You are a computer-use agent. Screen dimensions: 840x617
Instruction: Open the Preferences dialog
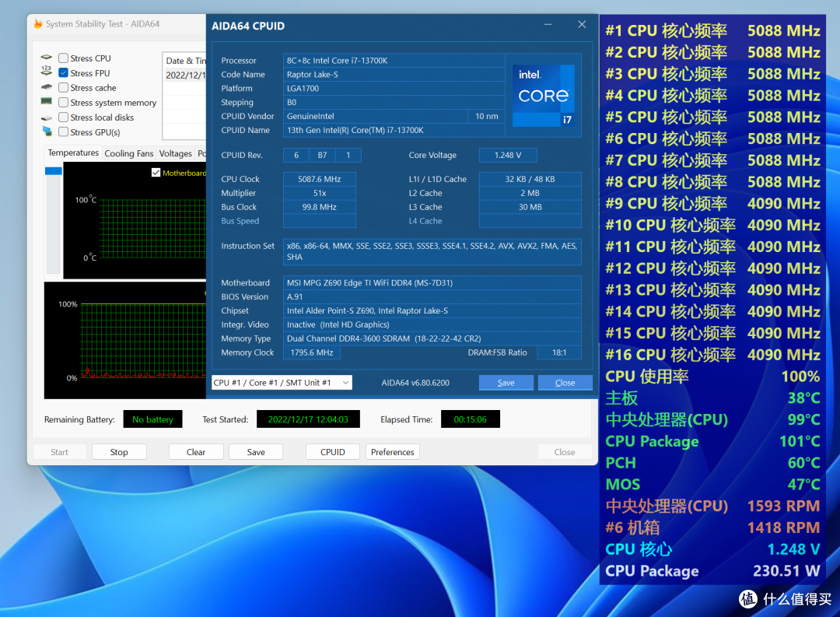click(x=392, y=452)
